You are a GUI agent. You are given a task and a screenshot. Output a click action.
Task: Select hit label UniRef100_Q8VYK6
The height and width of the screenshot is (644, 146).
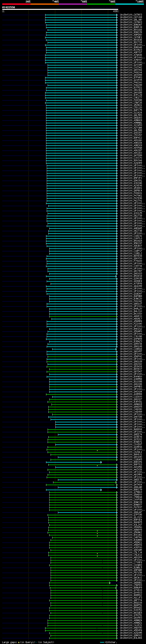[x=131, y=70]
